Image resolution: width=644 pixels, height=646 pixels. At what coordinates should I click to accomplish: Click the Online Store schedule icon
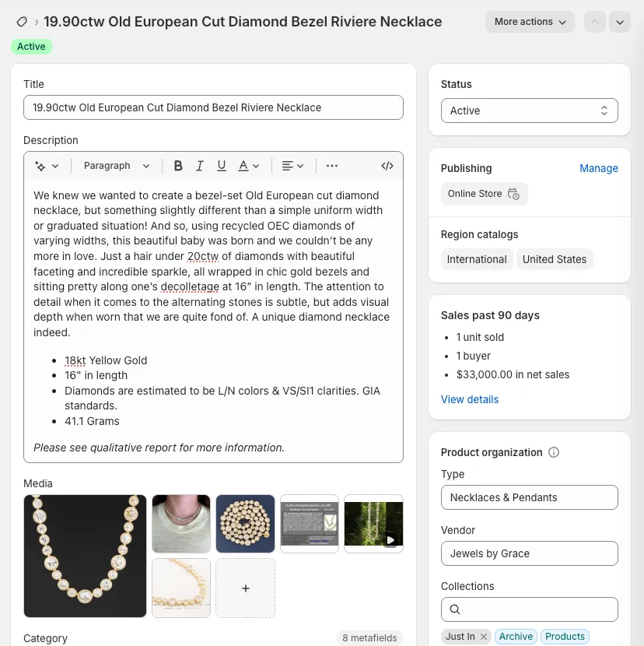click(513, 194)
